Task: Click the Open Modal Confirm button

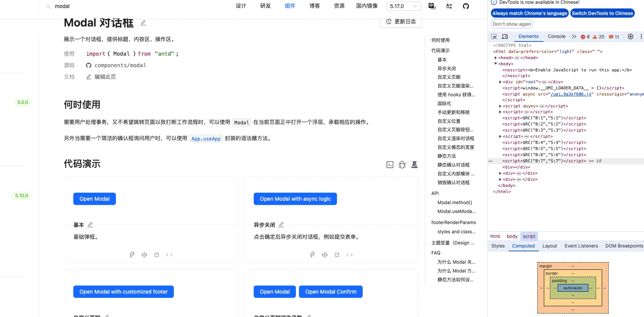Action: 331,292
